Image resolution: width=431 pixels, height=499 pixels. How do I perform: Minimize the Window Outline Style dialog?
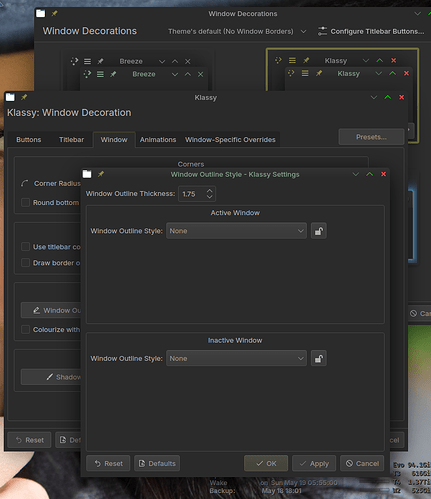(356, 174)
